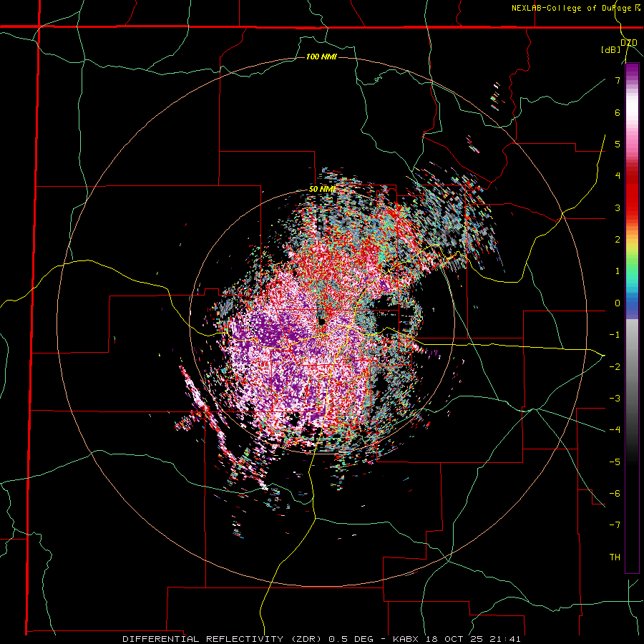
Task: Click the red segment of the color bar
Action: 632,193
